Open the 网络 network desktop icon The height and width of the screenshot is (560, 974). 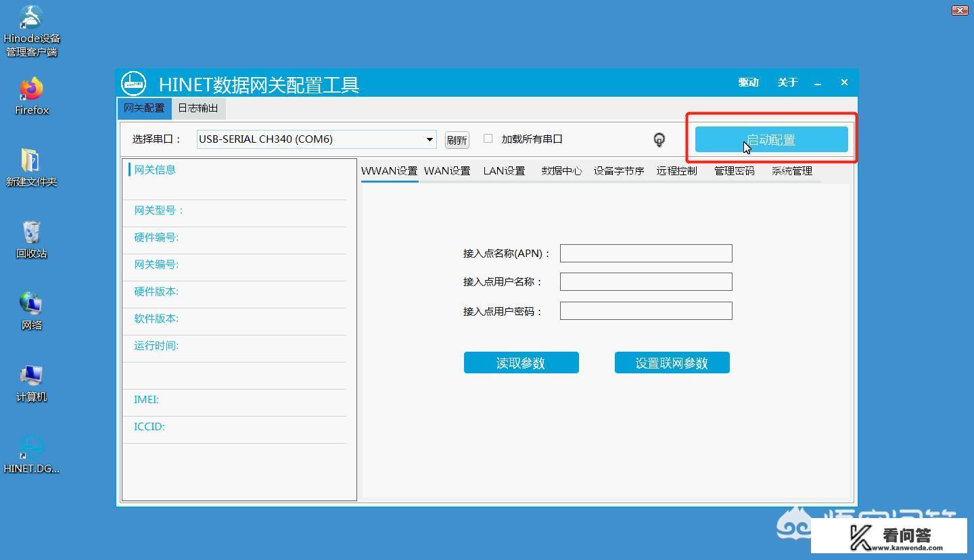click(32, 304)
